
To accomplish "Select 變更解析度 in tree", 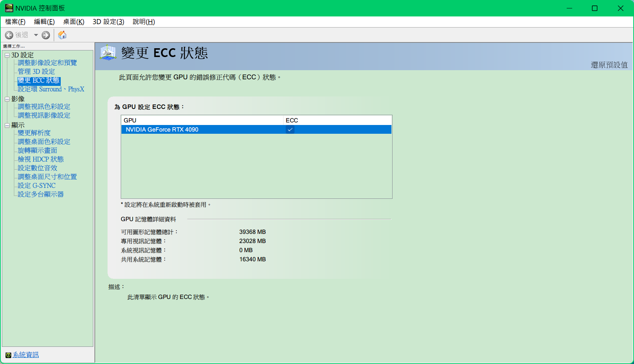I will [34, 133].
